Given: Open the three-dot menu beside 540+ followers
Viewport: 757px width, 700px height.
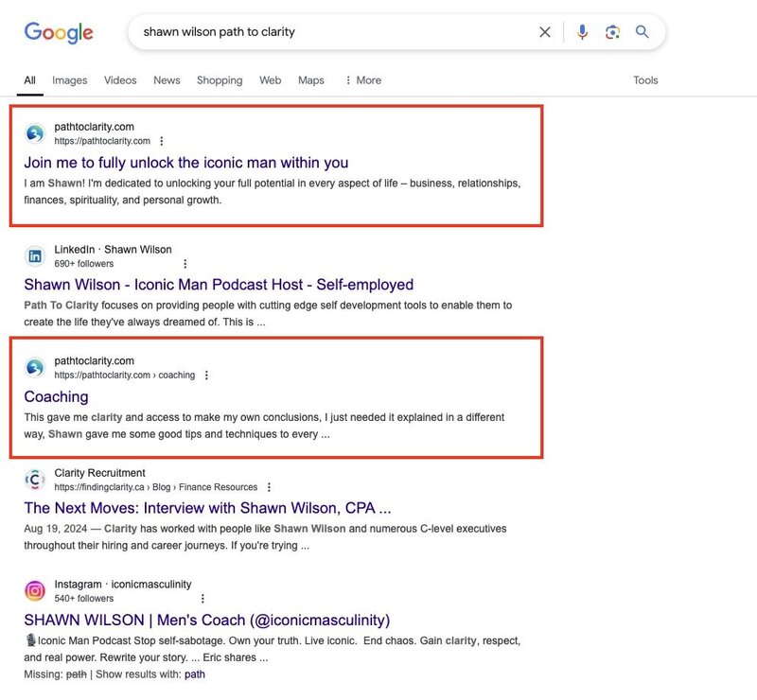Looking at the screenshot, I should tap(202, 599).
